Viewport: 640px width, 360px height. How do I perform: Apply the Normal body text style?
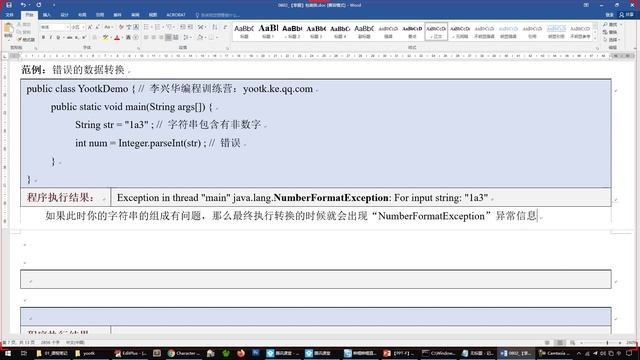[436, 31]
